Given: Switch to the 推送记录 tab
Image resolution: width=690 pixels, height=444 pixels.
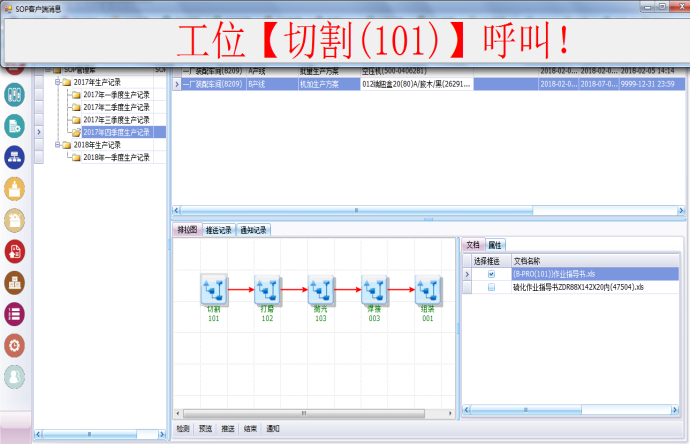Looking at the screenshot, I should pyautogui.click(x=219, y=230).
